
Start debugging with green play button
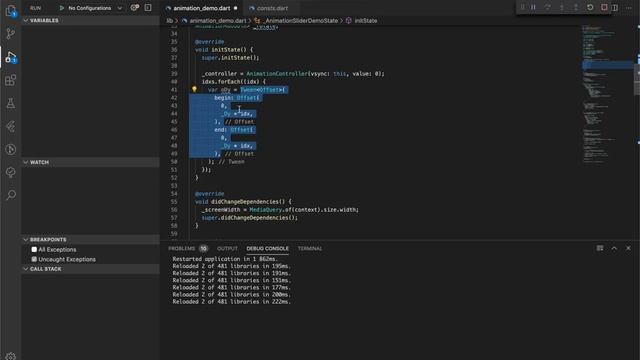pyautogui.click(x=62, y=8)
